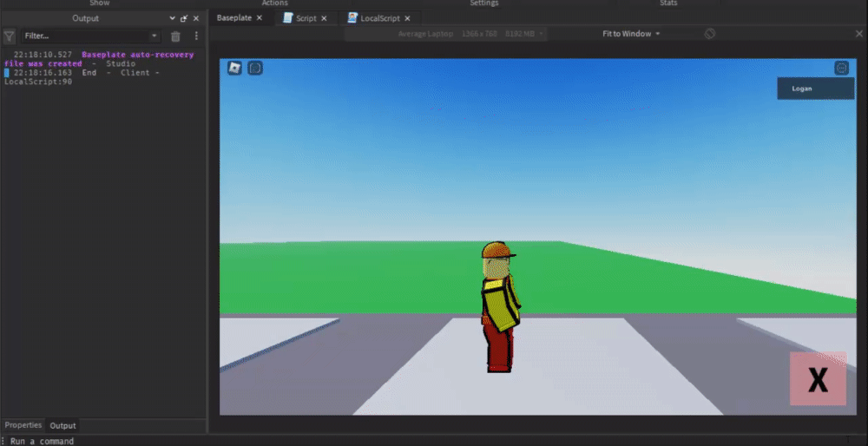Close the Baseplate tab
Viewport: 868px width, 446px height.
point(259,18)
